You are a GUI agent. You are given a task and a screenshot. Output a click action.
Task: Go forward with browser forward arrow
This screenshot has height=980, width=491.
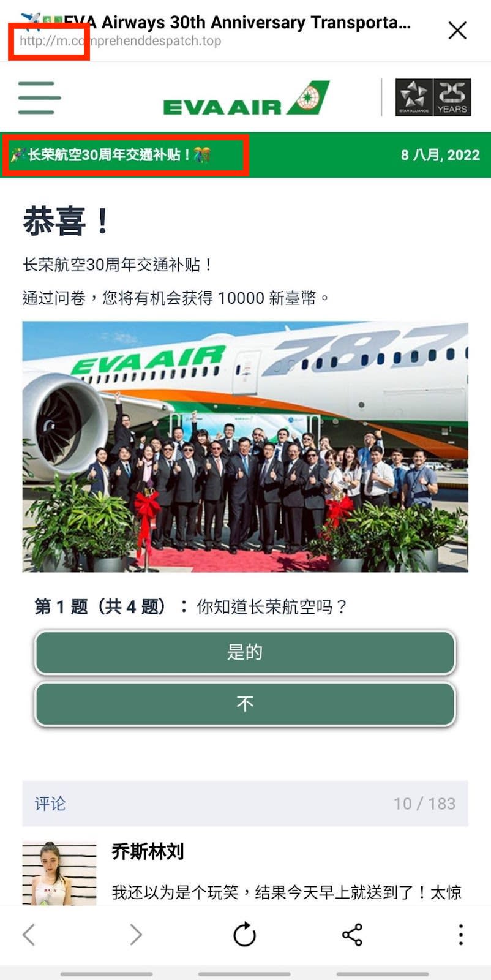click(136, 935)
